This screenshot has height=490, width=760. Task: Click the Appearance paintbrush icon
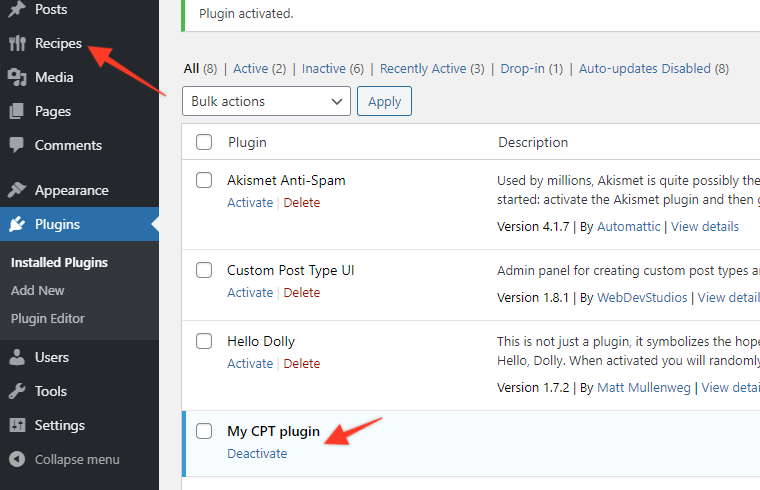[17, 190]
